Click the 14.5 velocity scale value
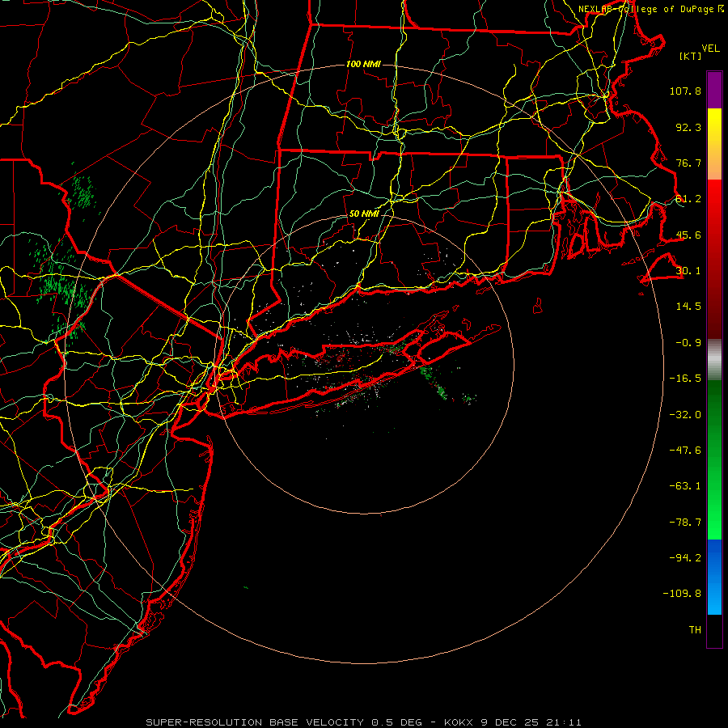 coord(688,307)
